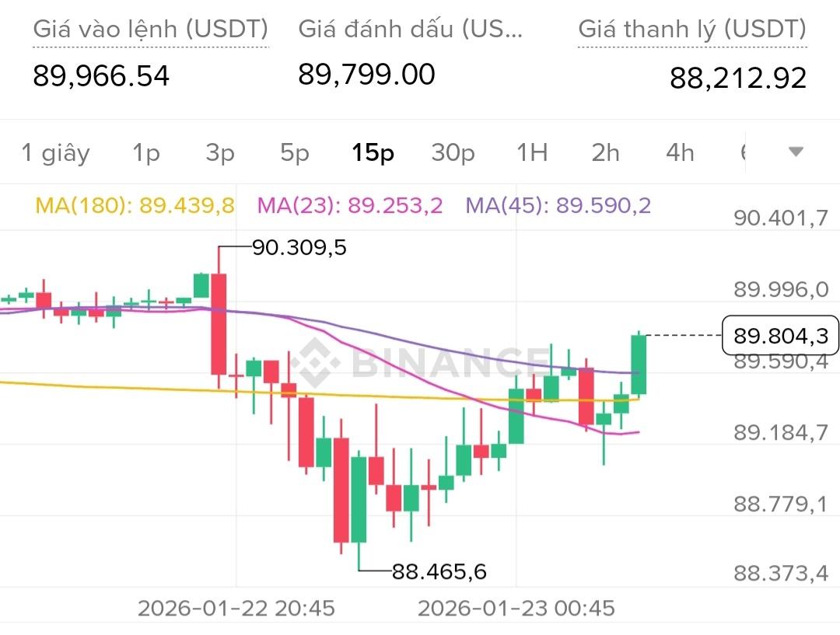
Task: Select the 1 giây timeframe tab
Action: click(x=55, y=153)
